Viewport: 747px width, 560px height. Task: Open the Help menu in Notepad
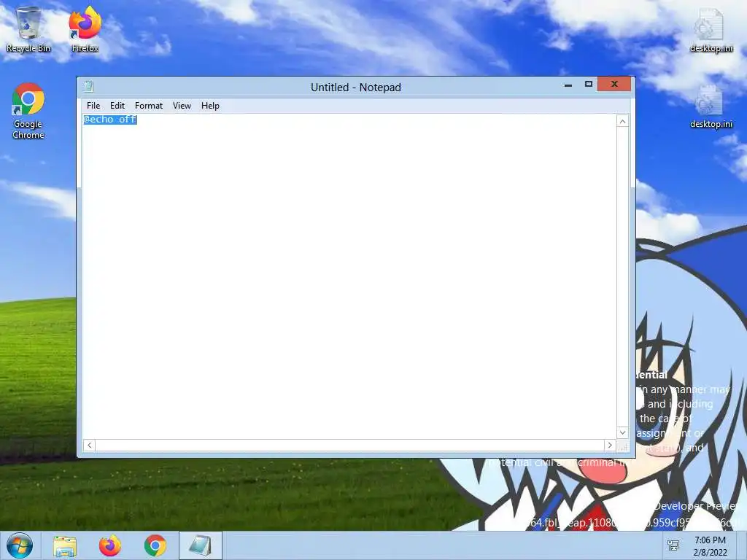coord(210,106)
